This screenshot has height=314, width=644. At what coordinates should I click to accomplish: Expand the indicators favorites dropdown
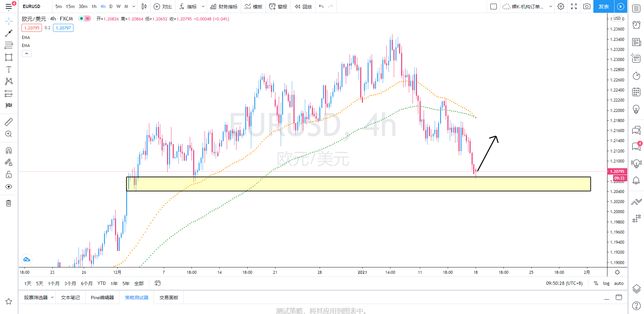click(x=203, y=6)
